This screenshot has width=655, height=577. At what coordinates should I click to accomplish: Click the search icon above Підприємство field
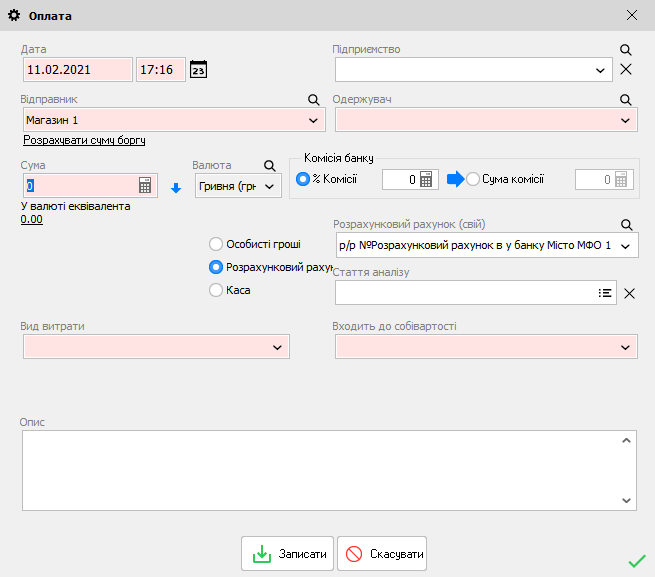(x=626, y=49)
